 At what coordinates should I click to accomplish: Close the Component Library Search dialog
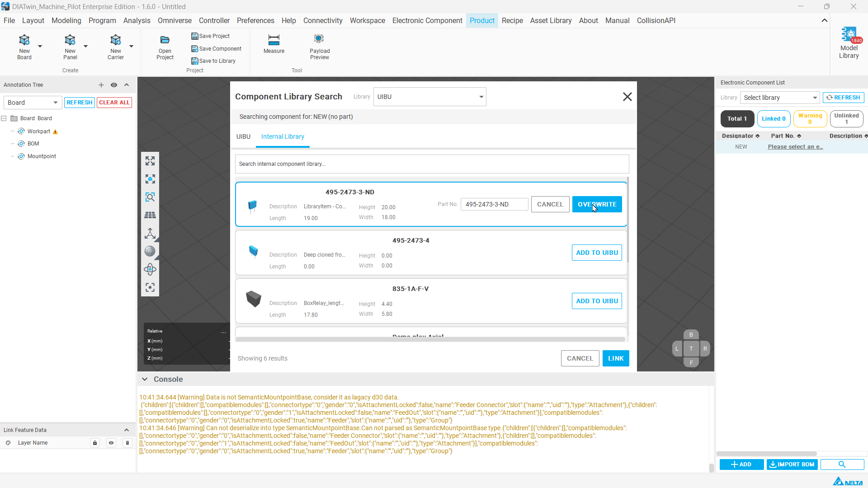click(x=627, y=97)
